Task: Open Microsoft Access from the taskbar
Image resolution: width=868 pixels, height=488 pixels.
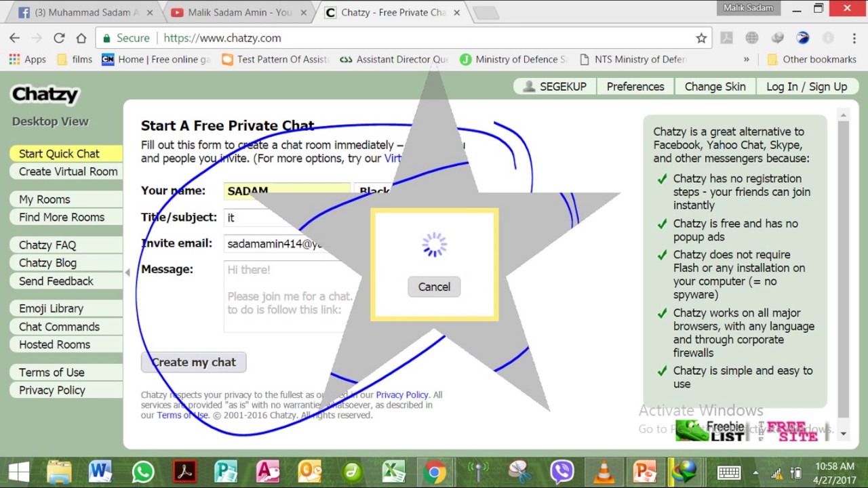Action: pos(268,472)
